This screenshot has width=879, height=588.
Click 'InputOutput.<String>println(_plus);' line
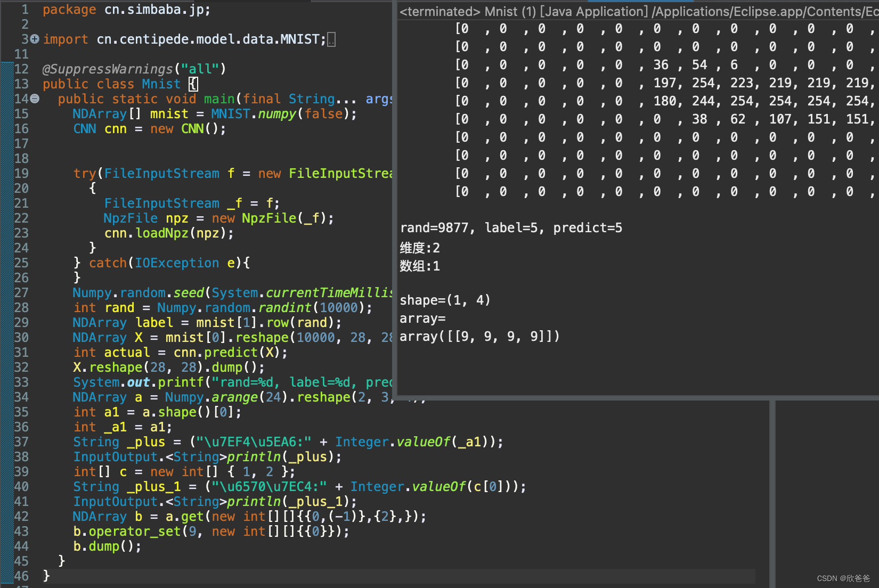point(208,456)
